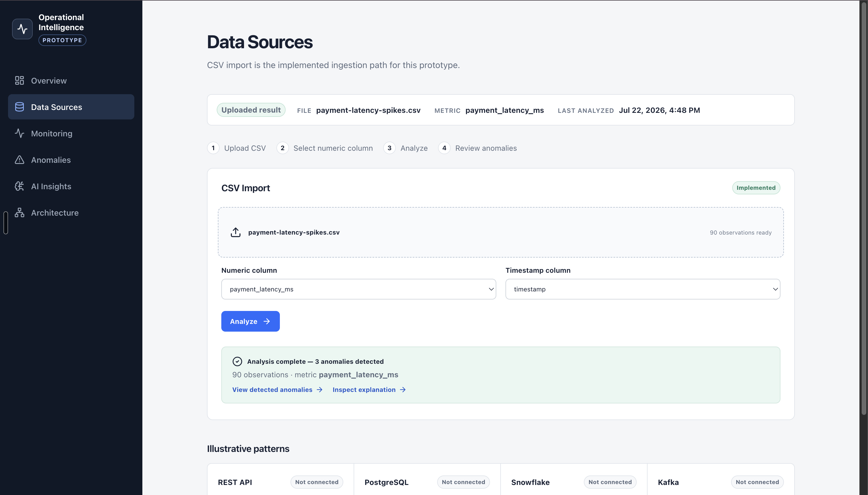Viewport: 868px width, 495px height.
Task: Click the Operational Intelligence pulse logo icon
Action: coord(22,29)
